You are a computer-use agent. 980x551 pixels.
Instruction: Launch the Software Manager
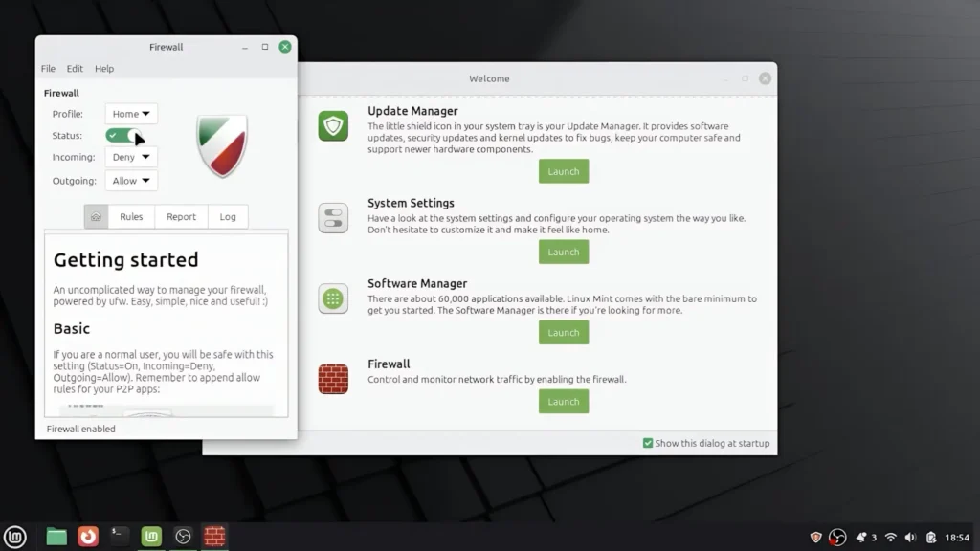564,332
